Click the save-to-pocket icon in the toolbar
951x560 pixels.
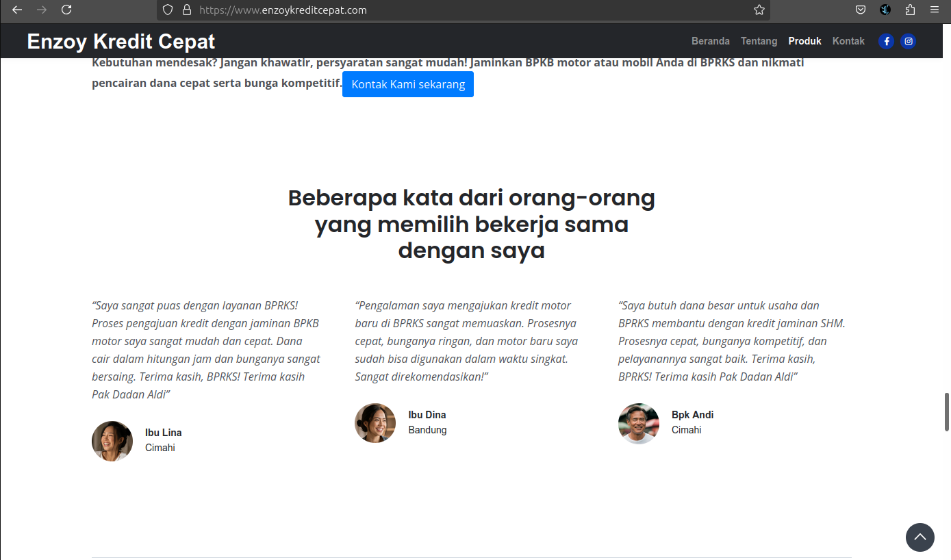tap(861, 10)
